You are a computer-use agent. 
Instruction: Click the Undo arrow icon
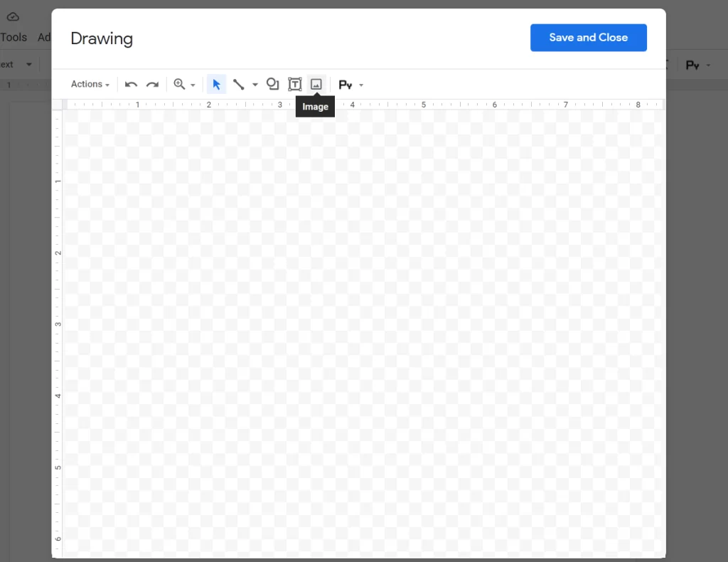click(131, 84)
